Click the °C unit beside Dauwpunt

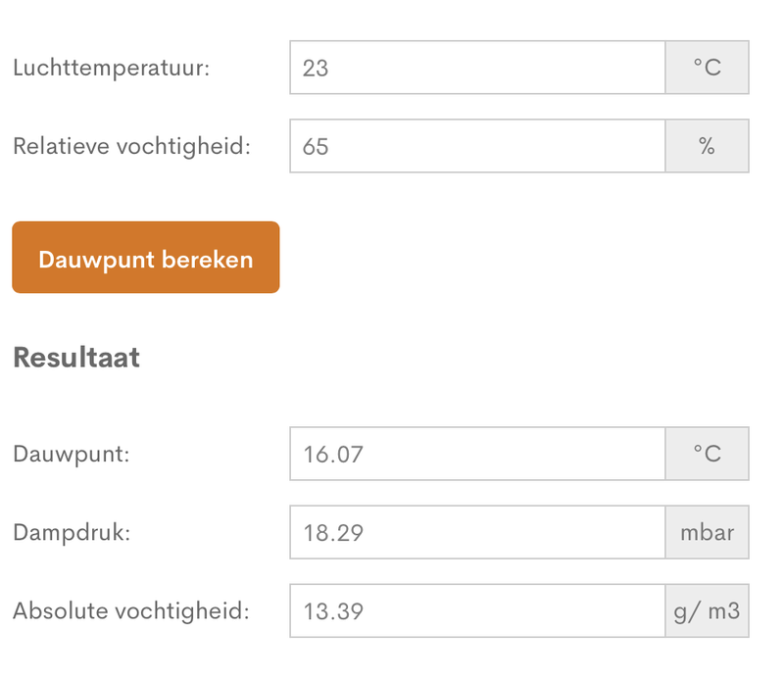pos(707,454)
